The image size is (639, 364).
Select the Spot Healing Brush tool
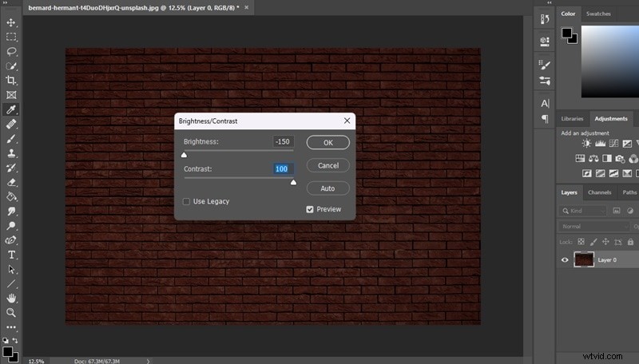(11, 125)
